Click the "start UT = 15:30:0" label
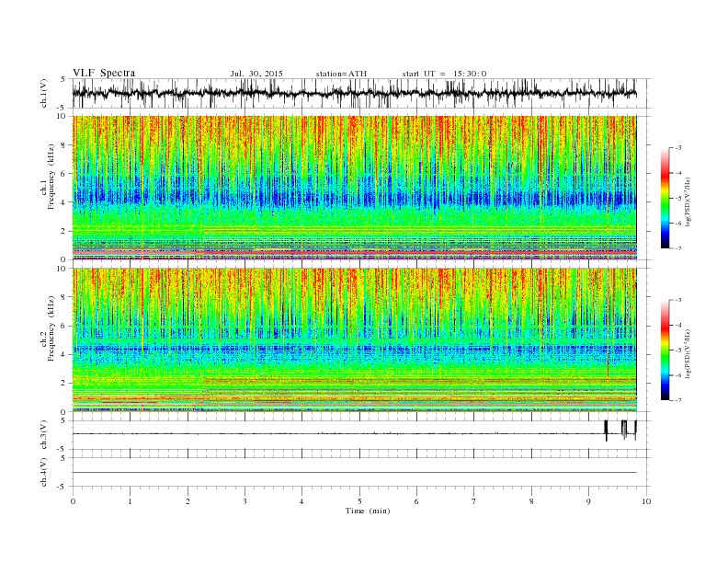The height and width of the screenshot is (563, 728). coord(444,74)
